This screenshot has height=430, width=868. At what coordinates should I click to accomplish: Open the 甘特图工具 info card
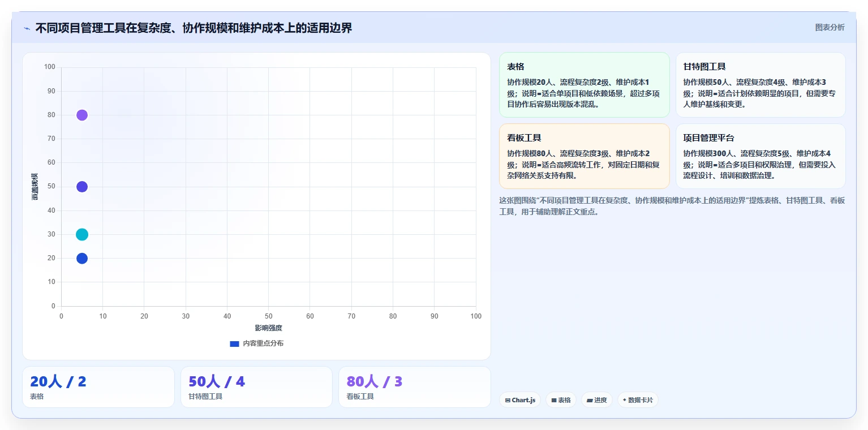coord(760,85)
